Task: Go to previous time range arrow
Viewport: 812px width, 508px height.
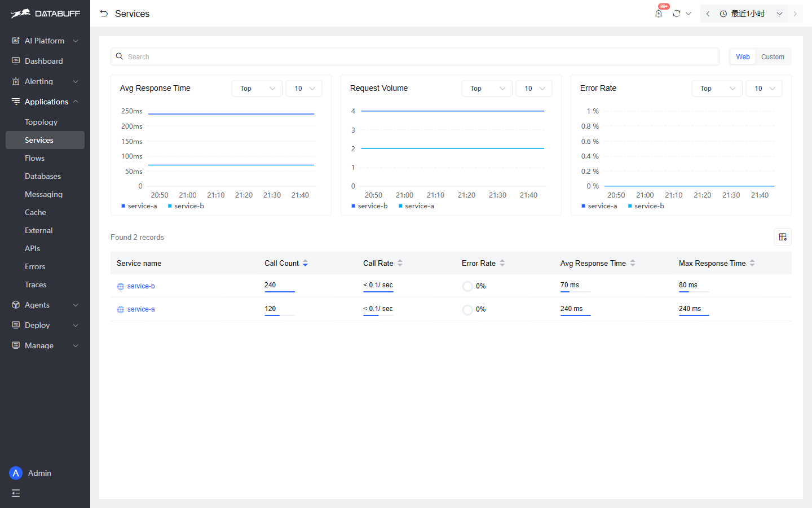Action: pyautogui.click(x=708, y=14)
